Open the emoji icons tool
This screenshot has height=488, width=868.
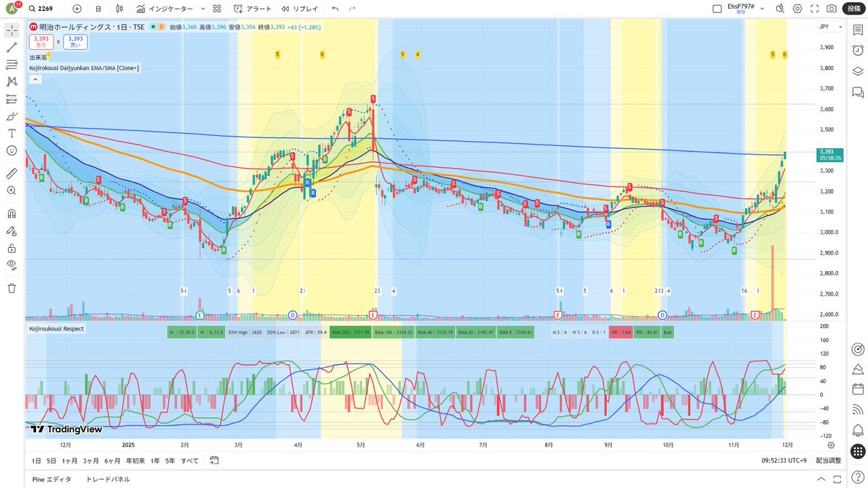[12, 150]
